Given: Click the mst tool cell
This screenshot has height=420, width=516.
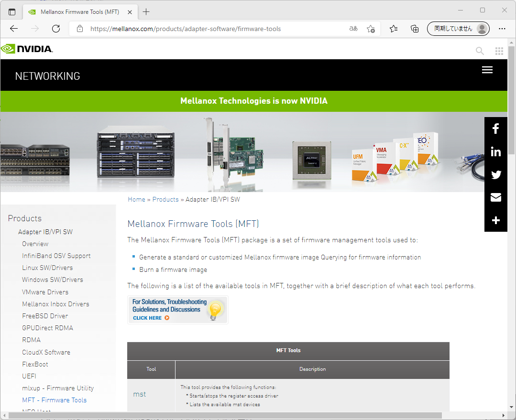Looking at the screenshot, I should (x=151, y=394).
